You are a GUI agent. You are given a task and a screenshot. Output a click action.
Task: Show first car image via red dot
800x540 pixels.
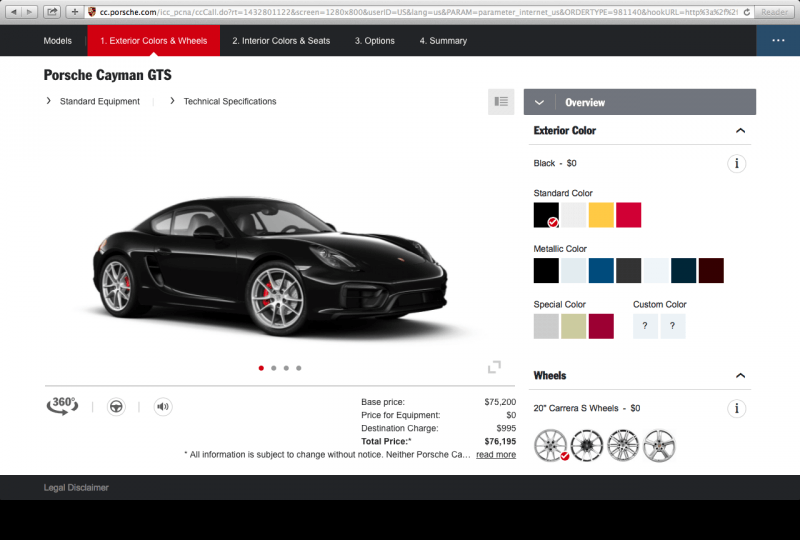[261, 368]
